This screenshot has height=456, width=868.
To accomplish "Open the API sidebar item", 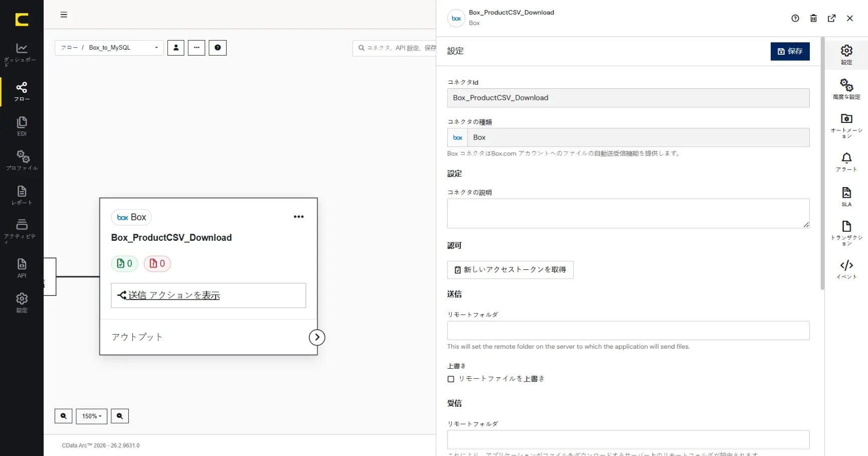I will 22,268.
